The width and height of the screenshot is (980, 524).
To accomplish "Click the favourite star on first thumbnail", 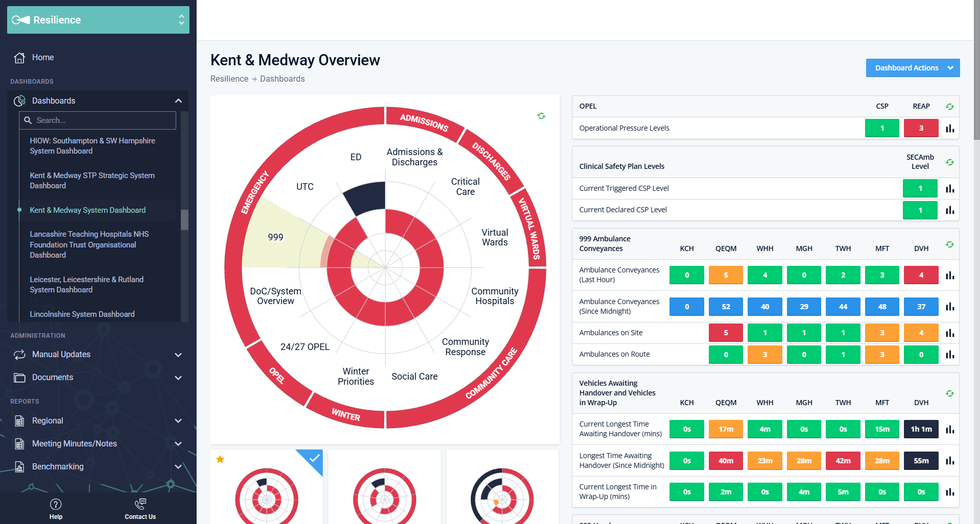I will (220, 459).
